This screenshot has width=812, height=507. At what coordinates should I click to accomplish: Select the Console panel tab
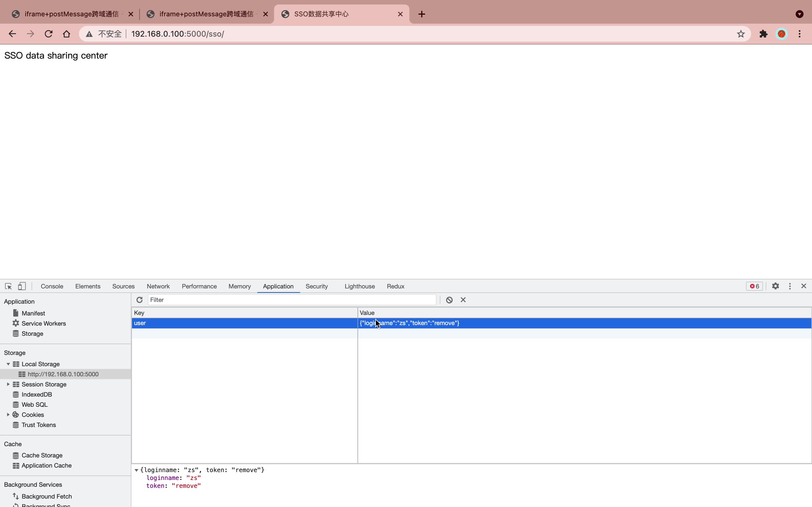[x=52, y=286]
